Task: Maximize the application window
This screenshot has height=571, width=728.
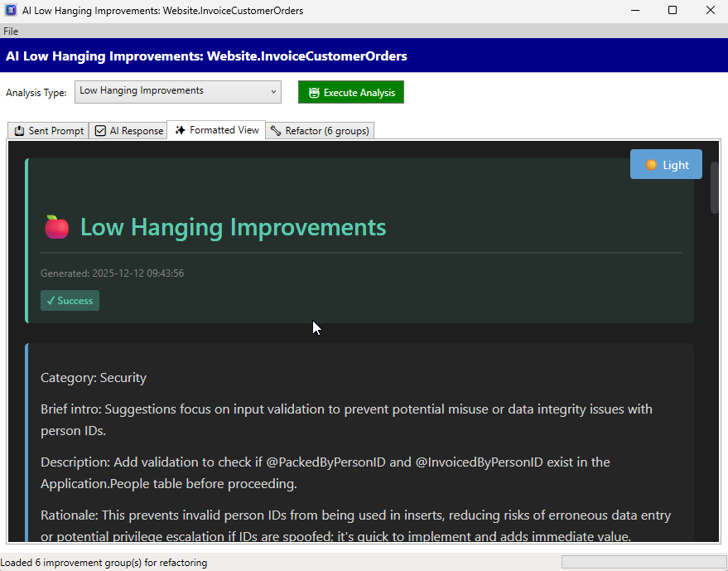Action: 673,11
